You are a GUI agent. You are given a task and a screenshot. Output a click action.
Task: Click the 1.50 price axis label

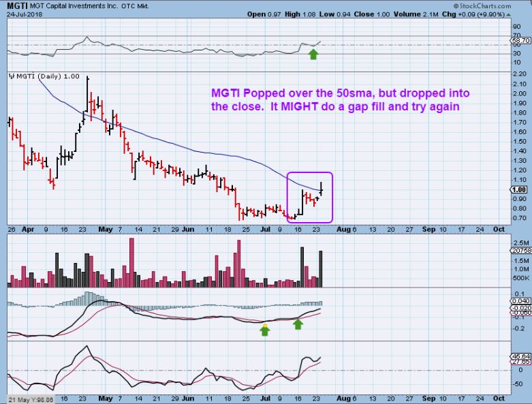point(520,142)
